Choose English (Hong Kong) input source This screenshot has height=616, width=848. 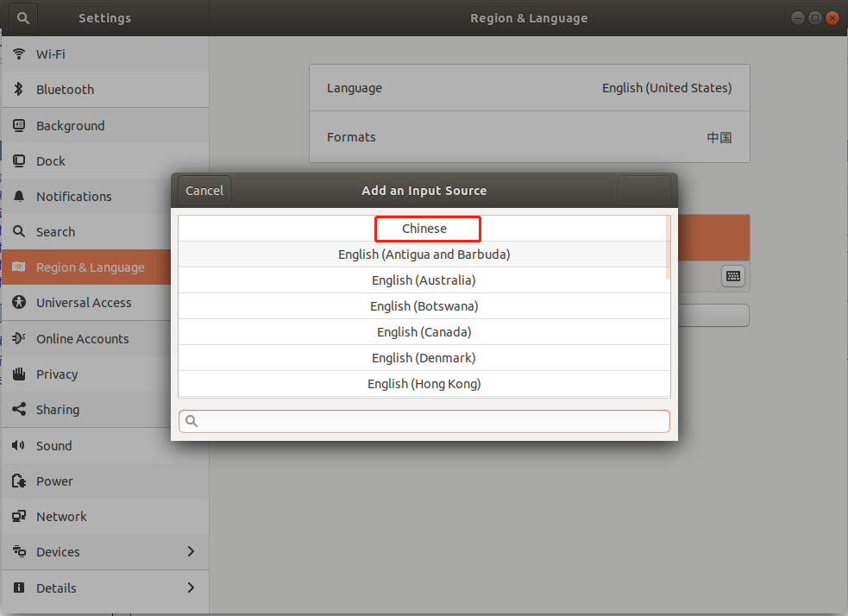click(424, 383)
